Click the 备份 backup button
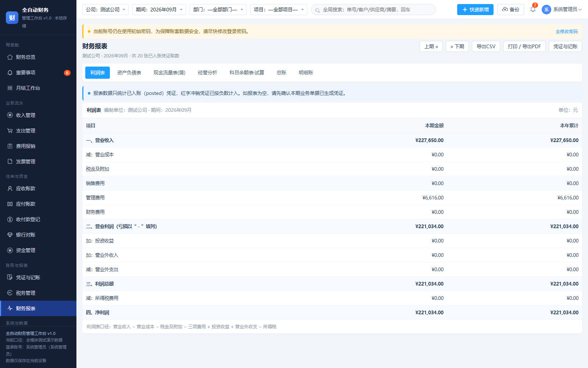Image resolution: width=588 pixels, height=368 pixels. (510, 10)
